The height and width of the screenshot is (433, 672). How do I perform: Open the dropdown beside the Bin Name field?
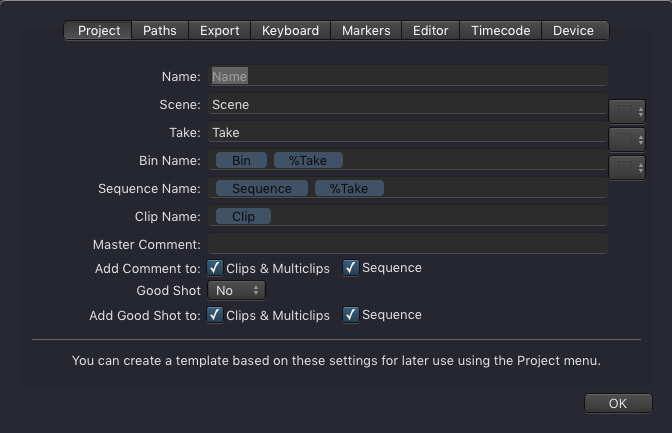pos(627,167)
